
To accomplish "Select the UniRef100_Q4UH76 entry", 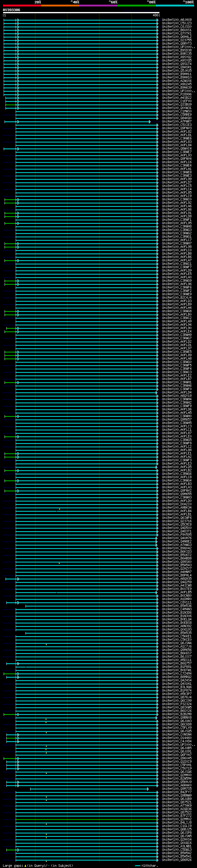I will click(177, 538).
